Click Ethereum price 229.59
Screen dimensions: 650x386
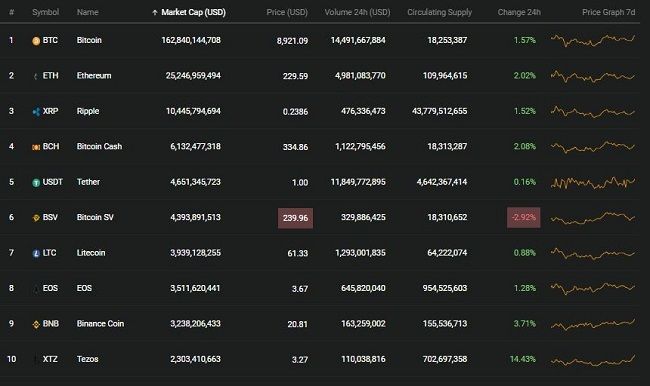tap(295, 76)
